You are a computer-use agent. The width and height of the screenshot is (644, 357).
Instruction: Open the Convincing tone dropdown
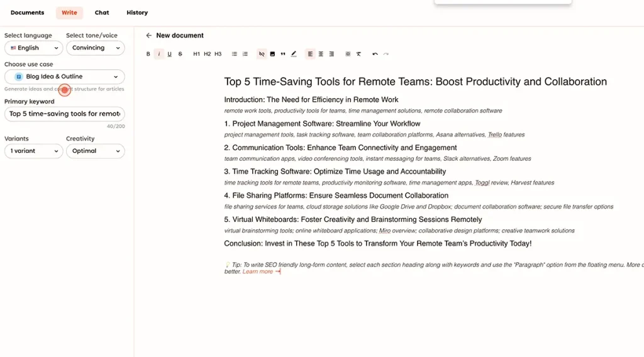(96, 48)
